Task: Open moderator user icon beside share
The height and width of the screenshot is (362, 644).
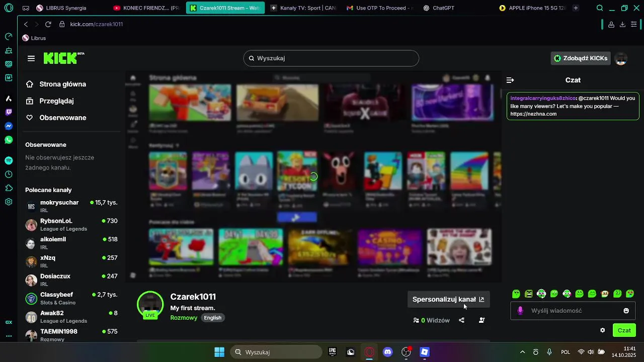Action: coord(481,320)
